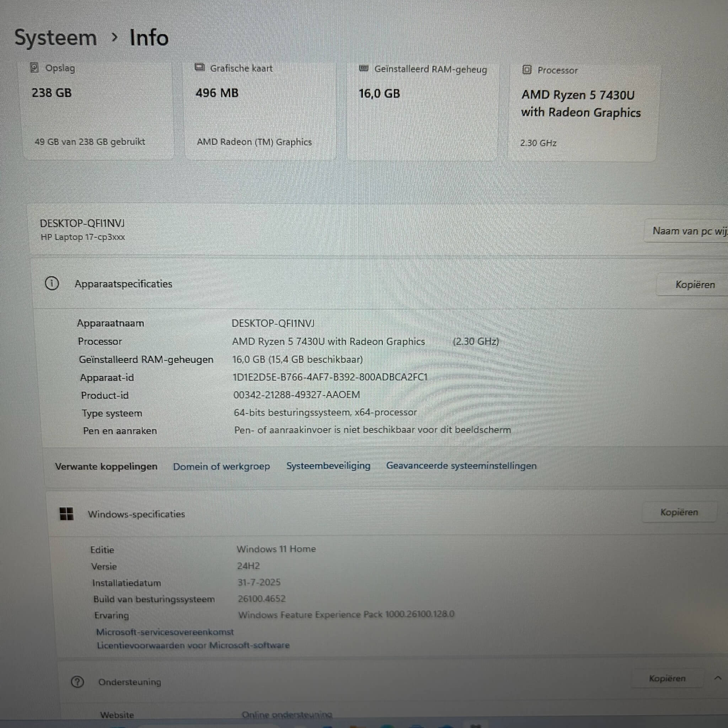
Task: Open Microsoft-servicesovereenkomst link
Action: click(x=165, y=632)
